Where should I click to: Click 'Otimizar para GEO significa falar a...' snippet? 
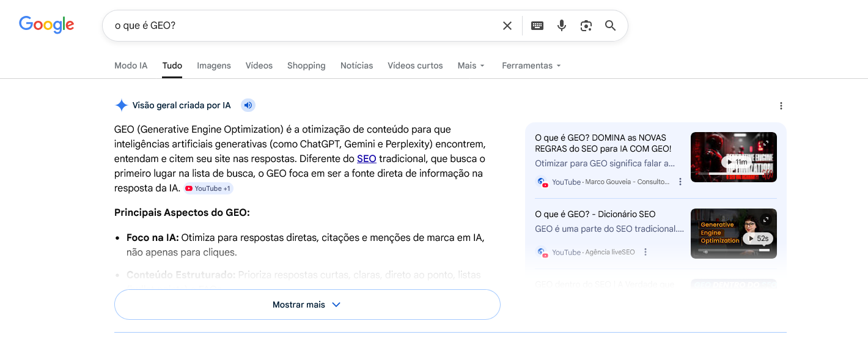click(605, 163)
